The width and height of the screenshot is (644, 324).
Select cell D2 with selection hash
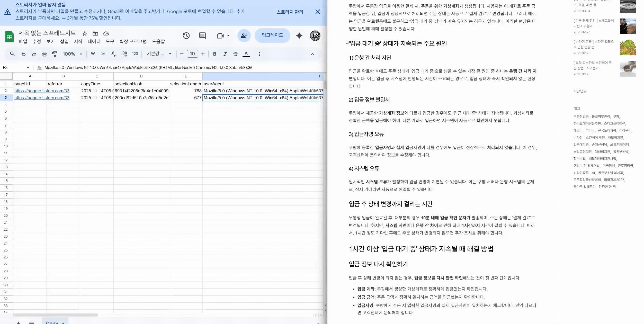point(141,91)
